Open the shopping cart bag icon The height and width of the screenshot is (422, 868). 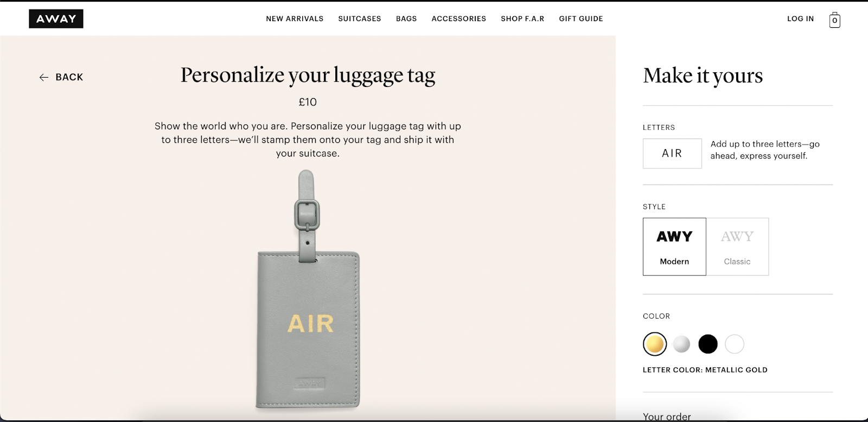pos(835,20)
